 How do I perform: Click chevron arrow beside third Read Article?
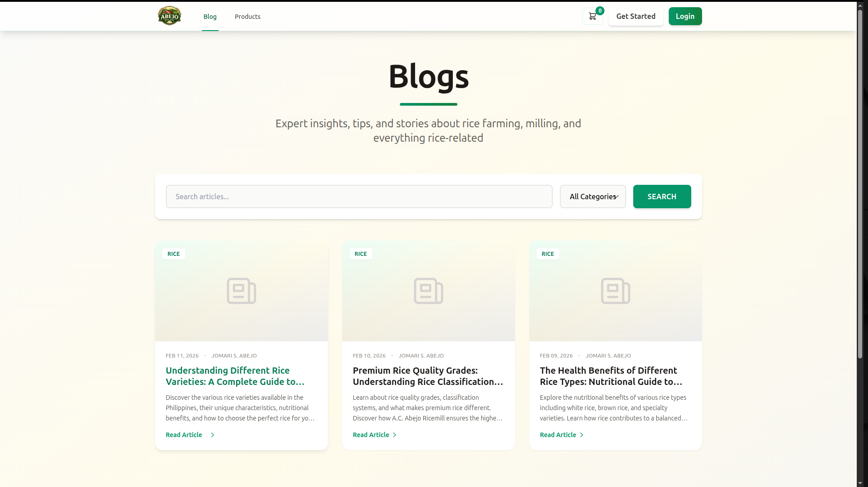point(582,435)
